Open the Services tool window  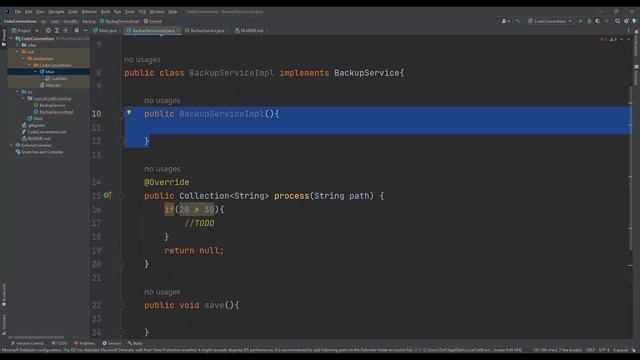click(x=112, y=344)
